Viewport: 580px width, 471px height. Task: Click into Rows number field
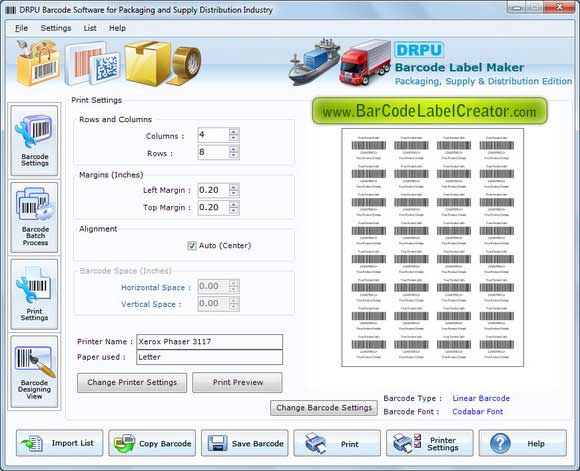213,152
